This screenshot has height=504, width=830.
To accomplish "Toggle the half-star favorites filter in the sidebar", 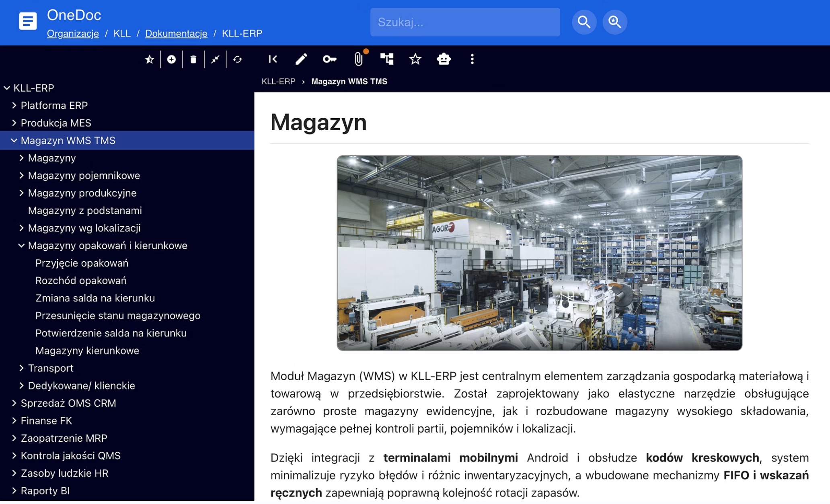I will click(149, 59).
